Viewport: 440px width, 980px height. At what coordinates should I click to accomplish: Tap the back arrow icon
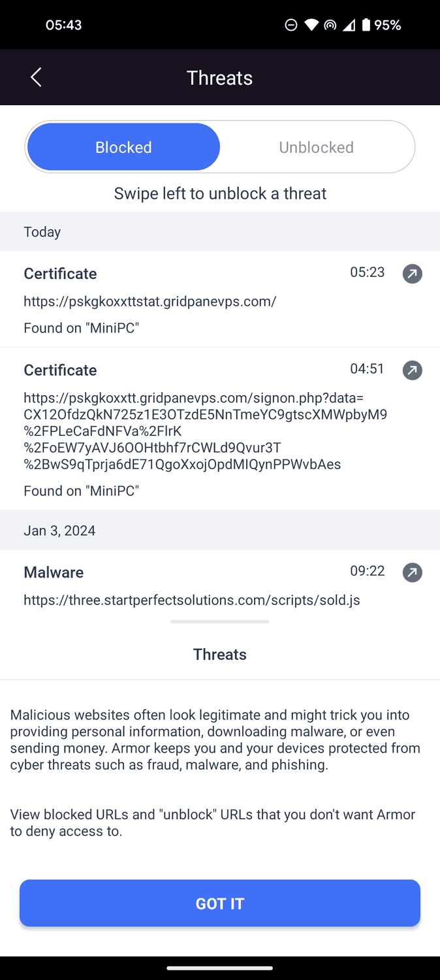[36, 77]
